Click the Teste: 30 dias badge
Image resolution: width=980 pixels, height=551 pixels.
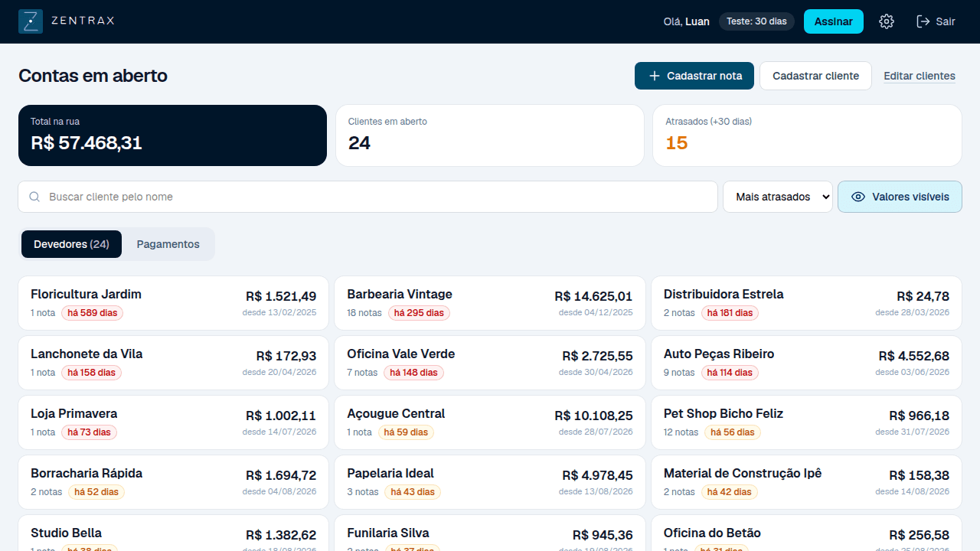click(x=756, y=21)
